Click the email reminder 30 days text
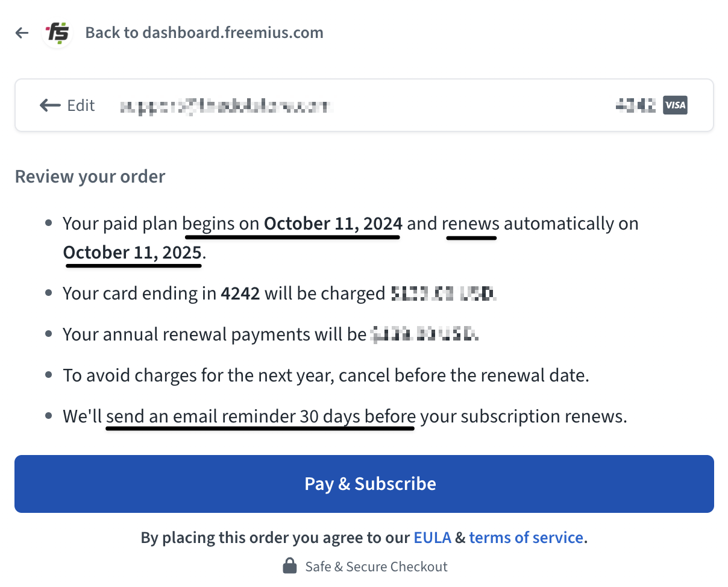This screenshot has width=728, height=587. (261, 416)
